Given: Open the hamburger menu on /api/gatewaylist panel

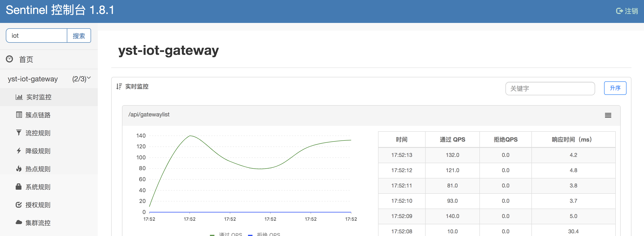Looking at the screenshot, I should (608, 115).
